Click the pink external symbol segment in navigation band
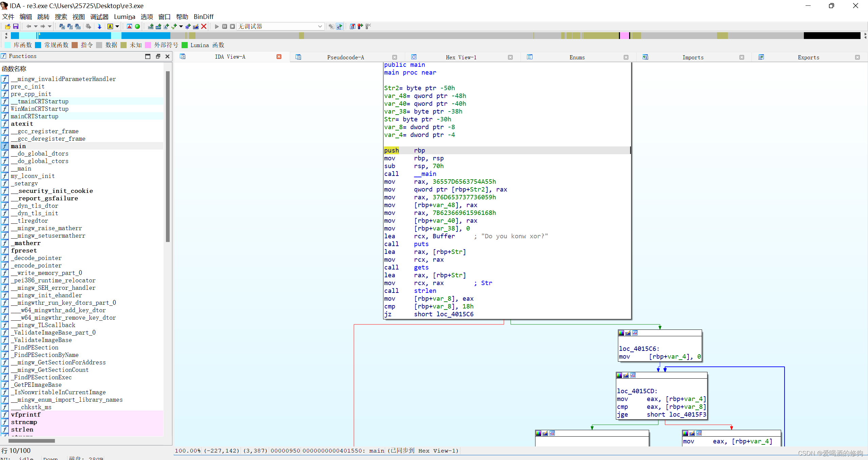 pos(624,36)
